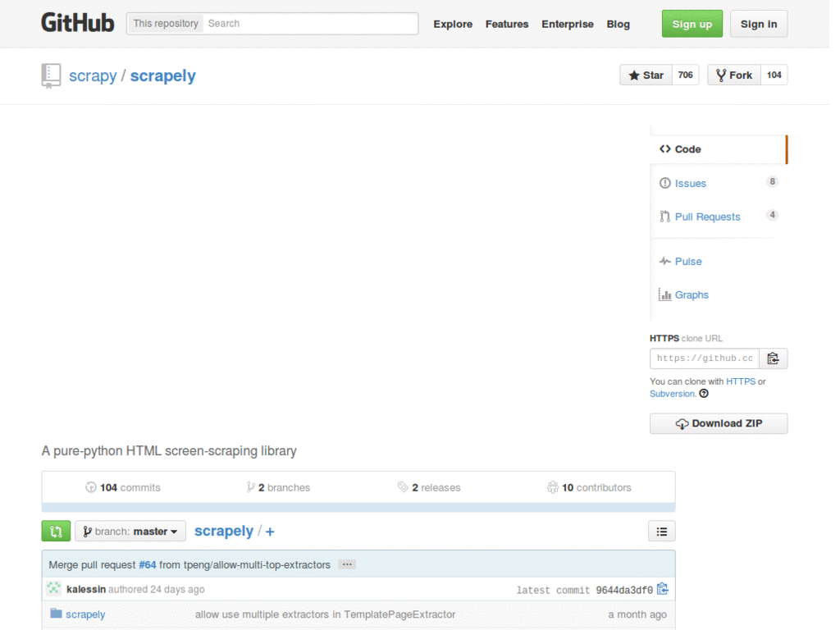Open the branch: master dropdown
The width and height of the screenshot is (840, 630).
(130, 531)
